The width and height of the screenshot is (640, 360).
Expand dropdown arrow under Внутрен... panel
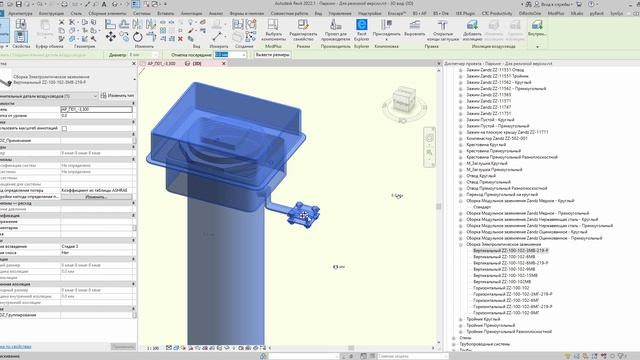(x=537, y=47)
